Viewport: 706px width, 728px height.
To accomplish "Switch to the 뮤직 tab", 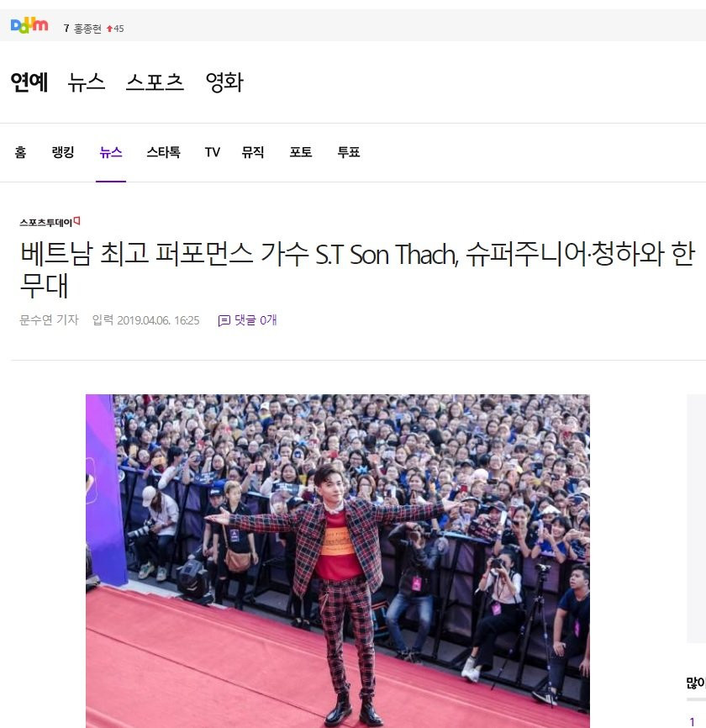I will tap(253, 152).
